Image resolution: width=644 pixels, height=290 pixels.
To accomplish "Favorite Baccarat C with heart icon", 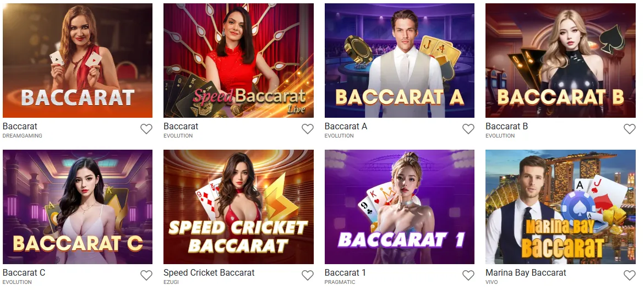I will (x=146, y=275).
